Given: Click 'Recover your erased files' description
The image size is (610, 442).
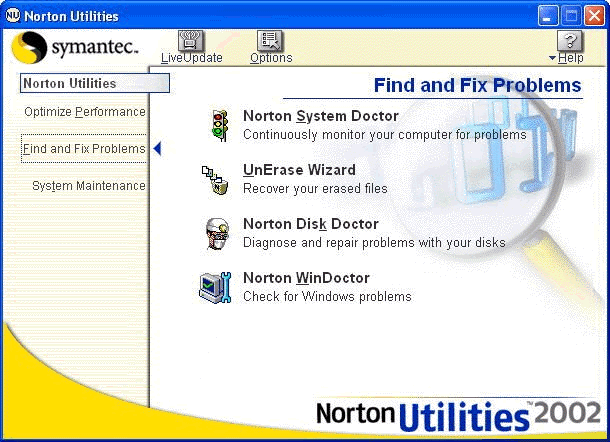Looking at the screenshot, I should [315, 189].
